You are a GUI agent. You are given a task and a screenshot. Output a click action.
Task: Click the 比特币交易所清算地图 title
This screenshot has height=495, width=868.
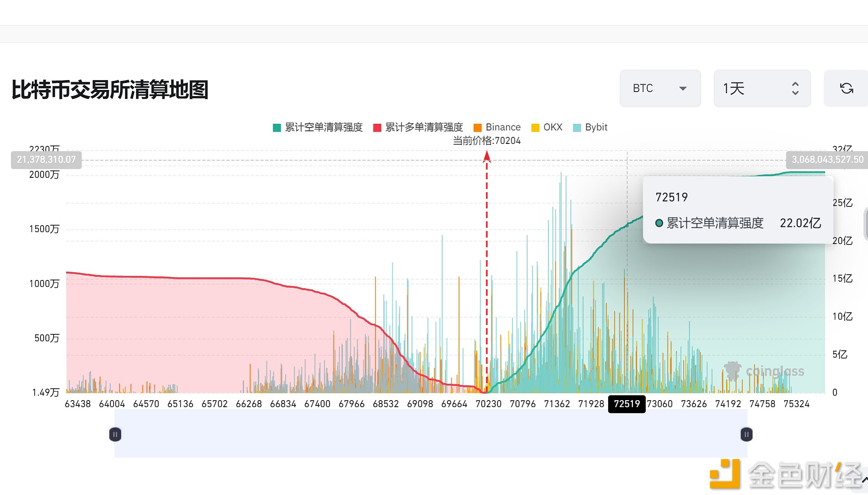click(110, 90)
